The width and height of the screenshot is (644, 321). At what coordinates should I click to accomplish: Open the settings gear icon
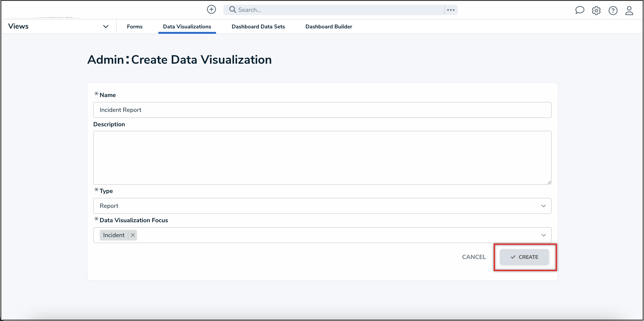pyautogui.click(x=596, y=11)
